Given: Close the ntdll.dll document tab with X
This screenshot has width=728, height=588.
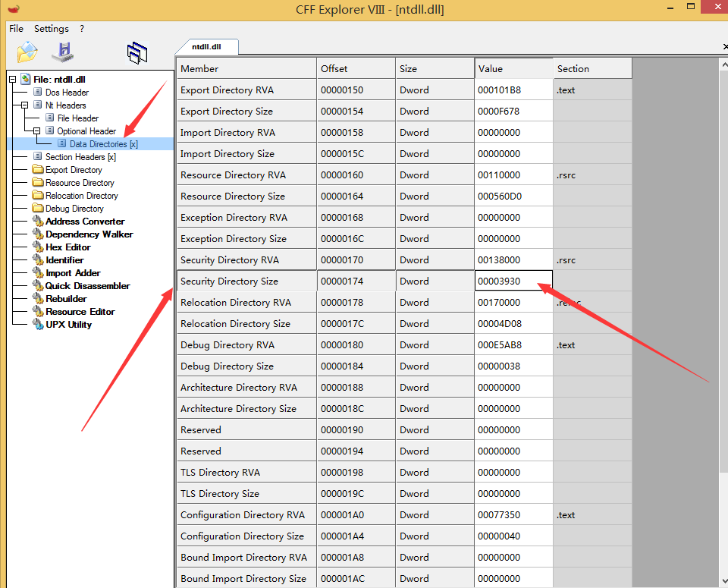Looking at the screenshot, I should (x=725, y=46).
